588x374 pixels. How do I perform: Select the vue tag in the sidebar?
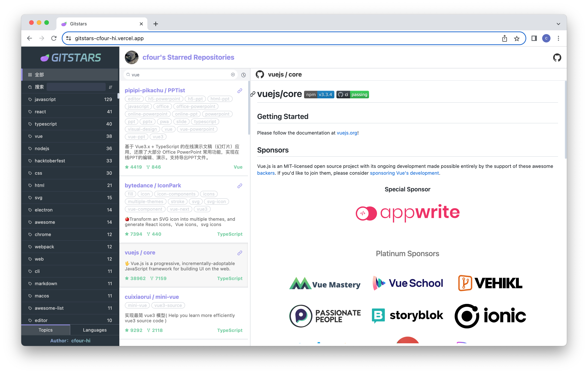coord(39,136)
